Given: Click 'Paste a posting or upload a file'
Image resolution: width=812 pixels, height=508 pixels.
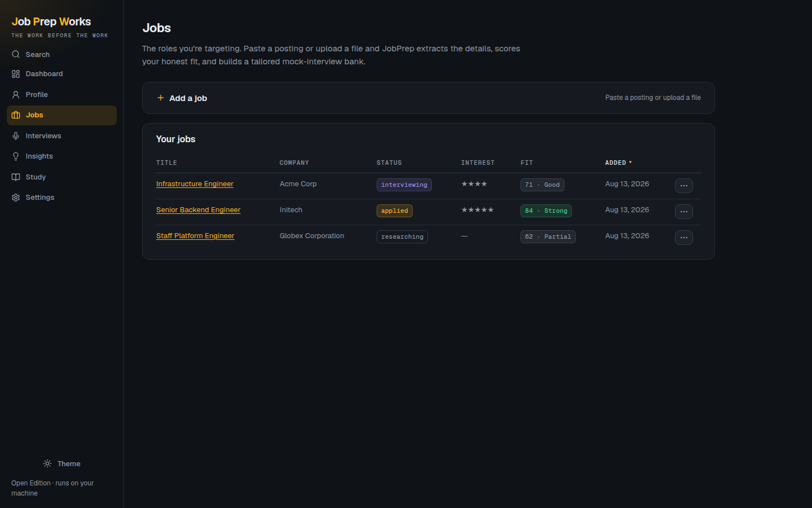Looking at the screenshot, I should point(653,98).
